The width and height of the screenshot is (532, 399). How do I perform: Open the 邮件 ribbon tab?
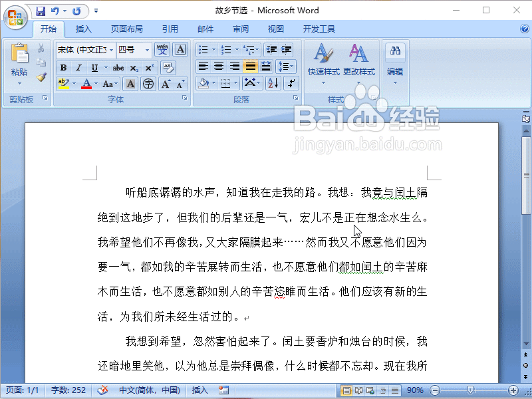(x=205, y=29)
